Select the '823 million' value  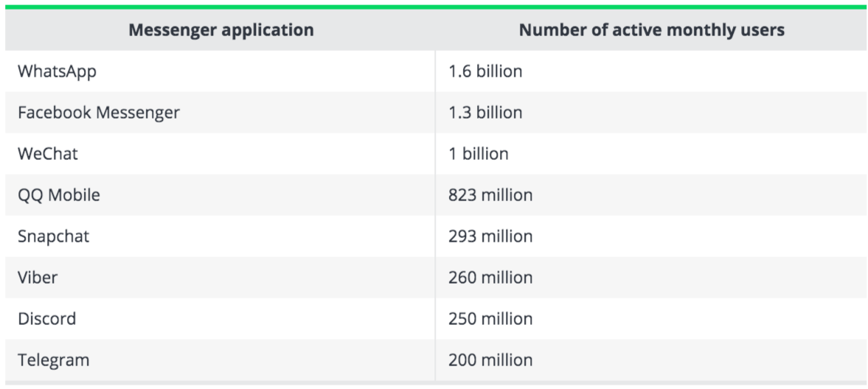[490, 195]
